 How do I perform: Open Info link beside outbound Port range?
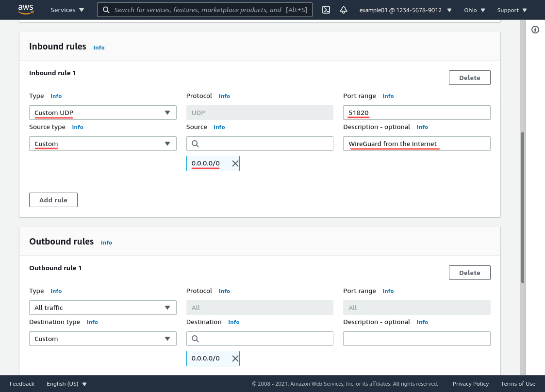click(388, 291)
